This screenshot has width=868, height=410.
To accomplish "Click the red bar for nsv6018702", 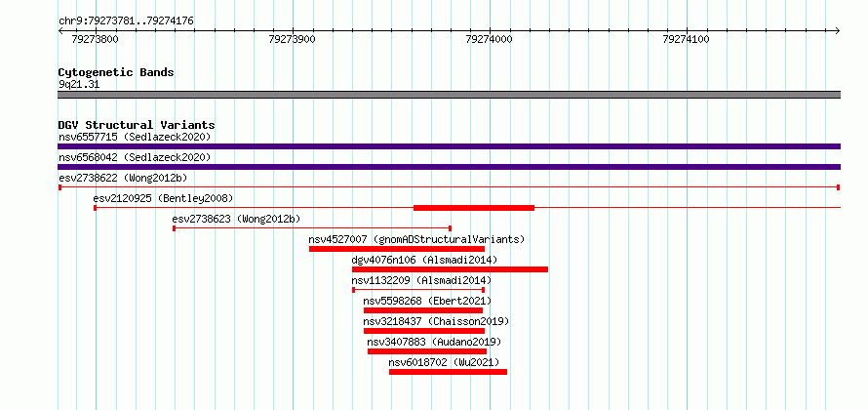I will [x=448, y=372].
